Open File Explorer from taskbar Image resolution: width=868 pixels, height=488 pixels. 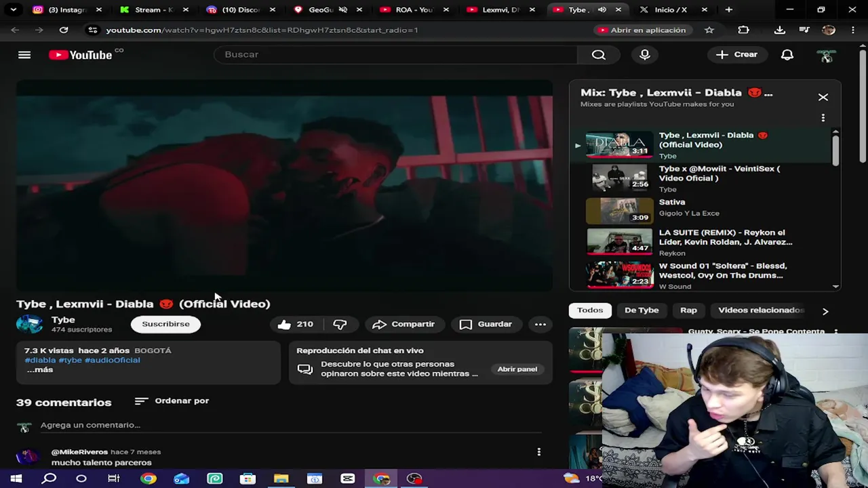click(x=281, y=479)
